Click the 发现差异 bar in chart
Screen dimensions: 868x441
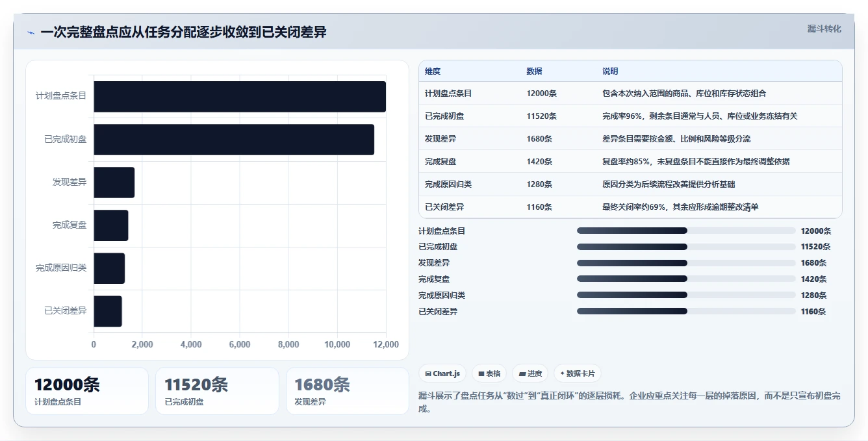click(114, 183)
